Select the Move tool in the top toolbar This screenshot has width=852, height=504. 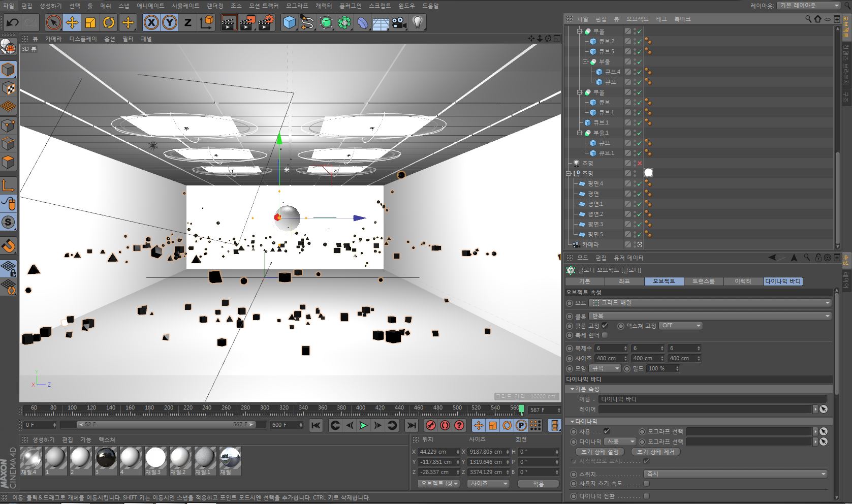point(72,22)
